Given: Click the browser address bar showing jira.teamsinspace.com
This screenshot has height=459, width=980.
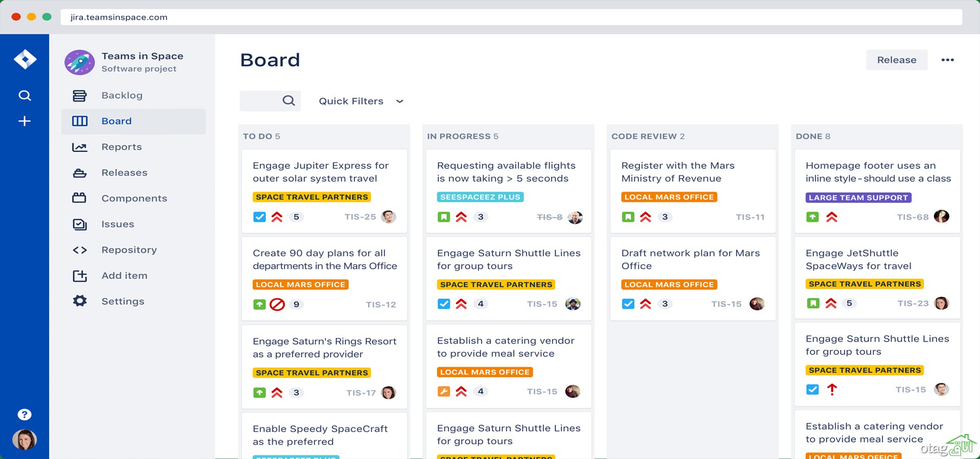Looking at the screenshot, I should [511, 17].
